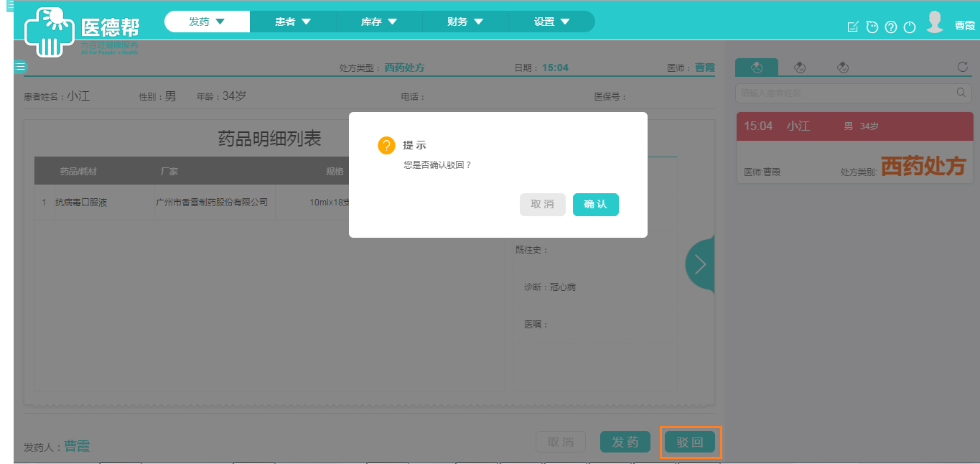
Task: Click the 医嘱 label
Action: click(x=536, y=325)
